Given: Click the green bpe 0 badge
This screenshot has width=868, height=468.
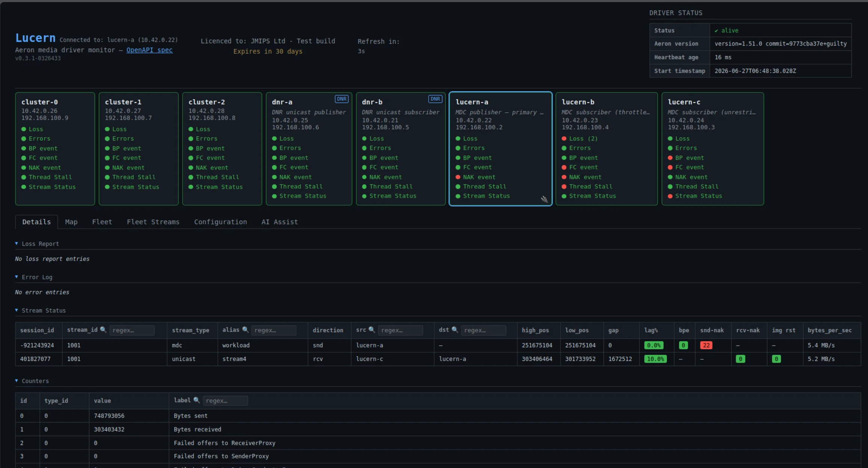Looking at the screenshot, I should pos(683,345).
